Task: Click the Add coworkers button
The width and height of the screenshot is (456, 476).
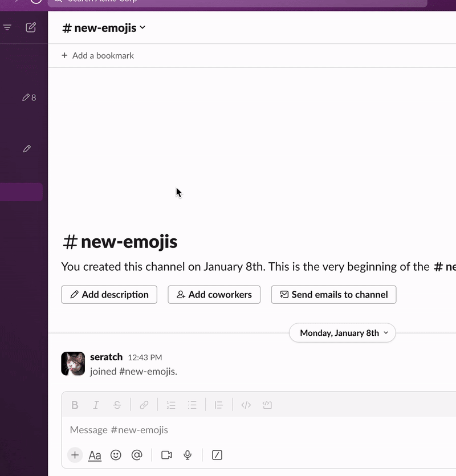Action: point(214,295)
